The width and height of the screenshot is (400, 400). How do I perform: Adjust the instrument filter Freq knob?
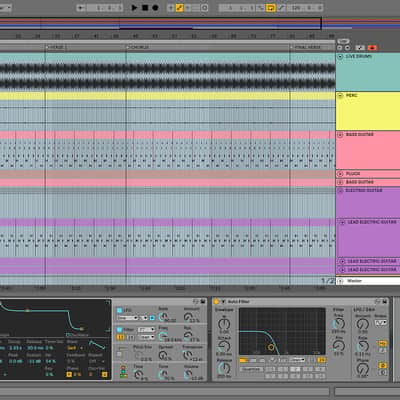163,336
